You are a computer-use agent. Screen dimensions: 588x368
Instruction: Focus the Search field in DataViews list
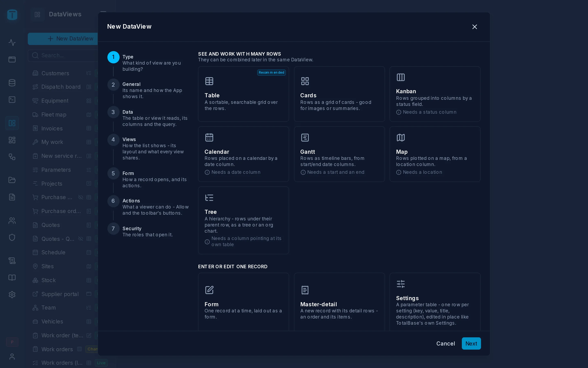point(63,55)
